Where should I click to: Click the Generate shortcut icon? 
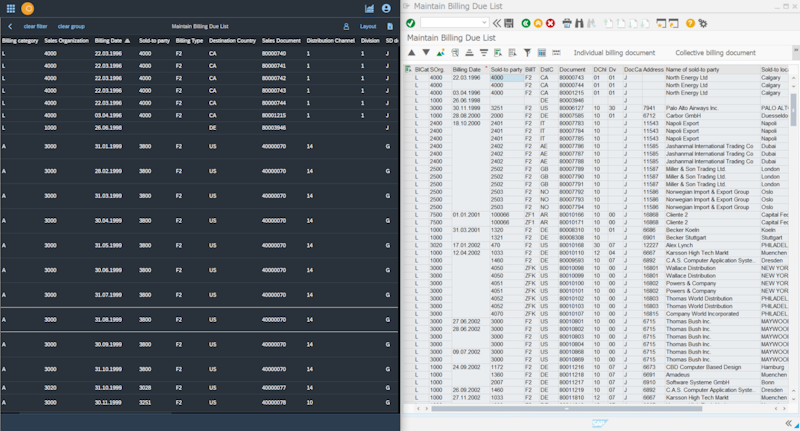pyautogui.click(x=673, y=23)
